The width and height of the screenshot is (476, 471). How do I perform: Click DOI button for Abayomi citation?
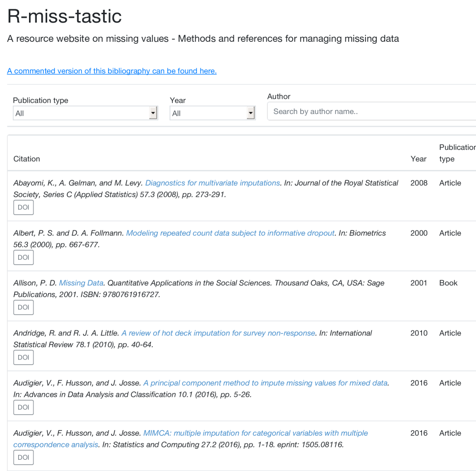[x=24, y=207]
